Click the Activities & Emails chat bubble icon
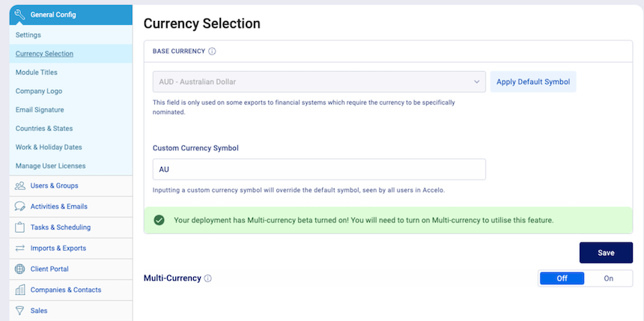 click(x=19, y=207)
